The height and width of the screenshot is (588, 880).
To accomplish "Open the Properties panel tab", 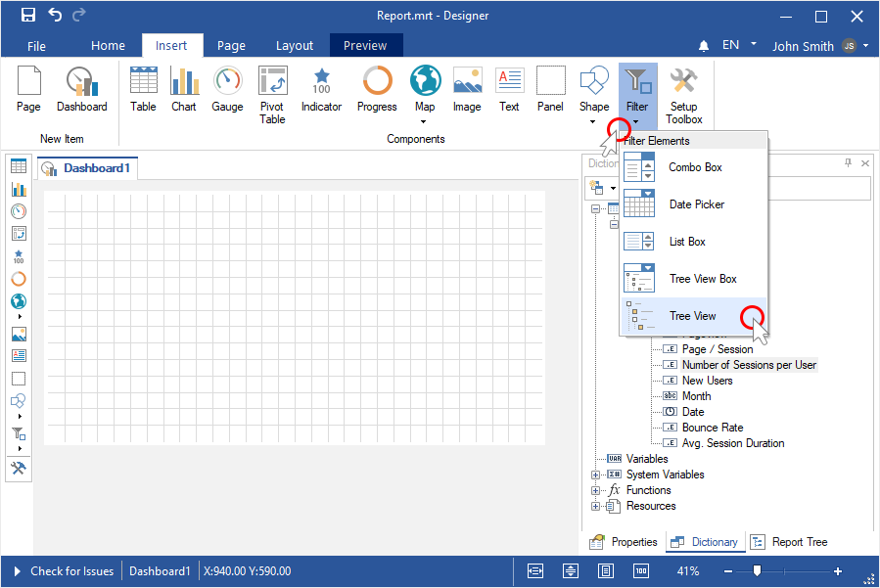I will [x=624, y=542].
